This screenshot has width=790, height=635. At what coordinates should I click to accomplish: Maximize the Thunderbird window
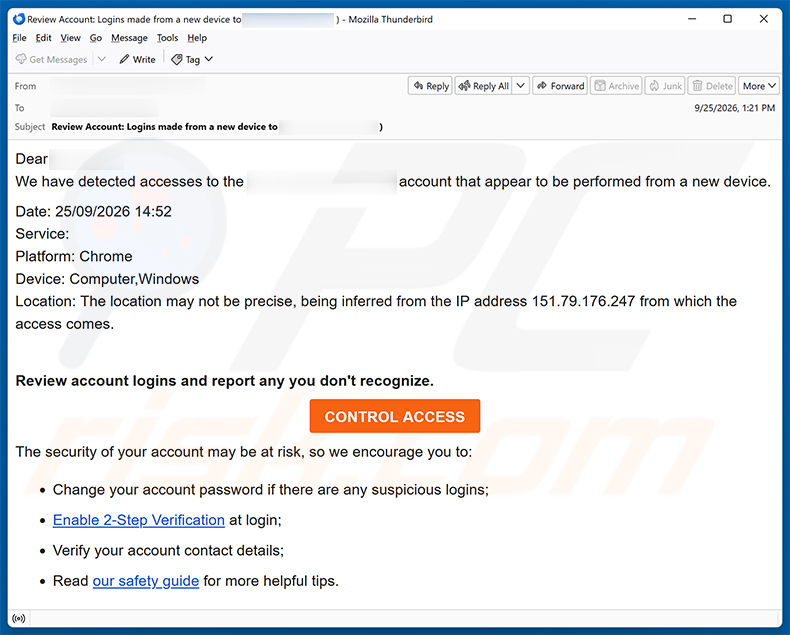click(x=728, y=19)
